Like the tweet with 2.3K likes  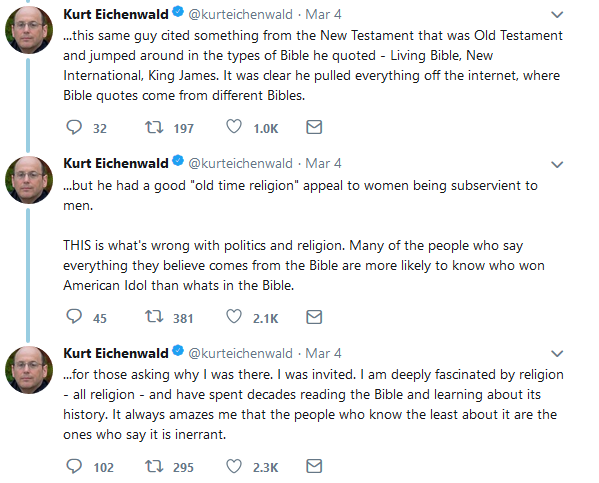(234, 466)
